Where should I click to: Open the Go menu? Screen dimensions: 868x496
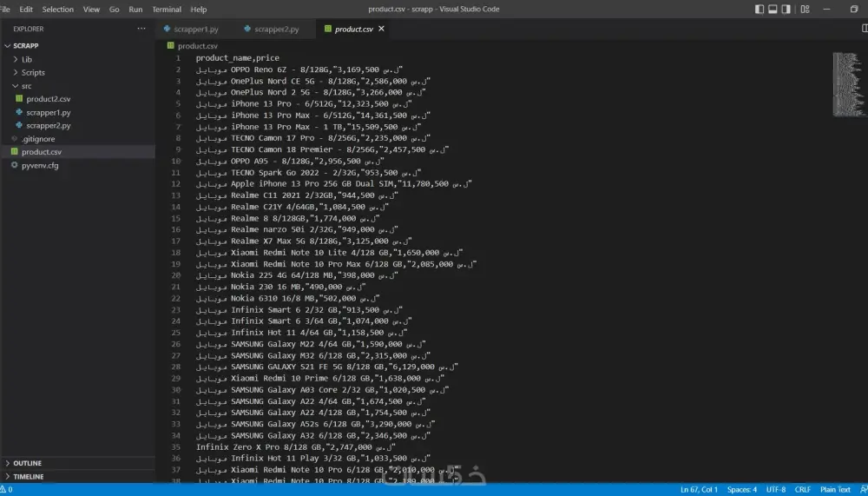(x=114, y=10)
